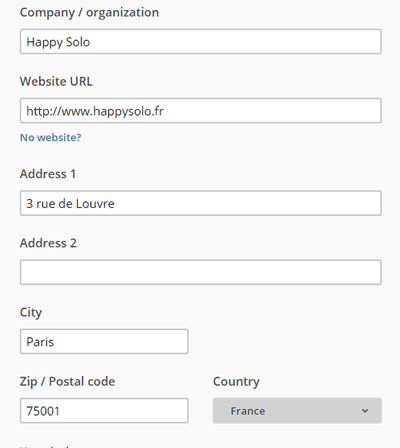Click the 'Address 2' label
The image size is (400, 448).
point(48,243)
